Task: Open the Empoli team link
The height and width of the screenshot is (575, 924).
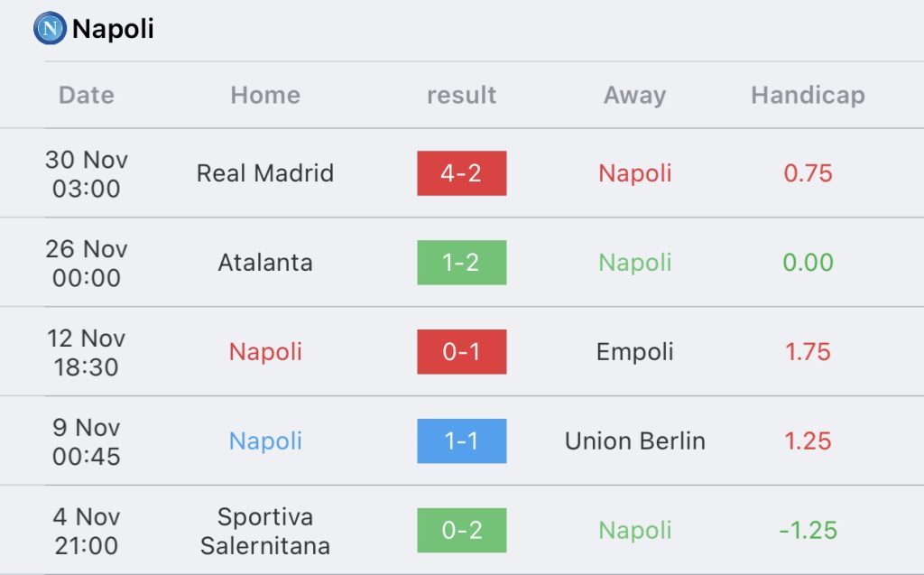Action: pos(634,352)
